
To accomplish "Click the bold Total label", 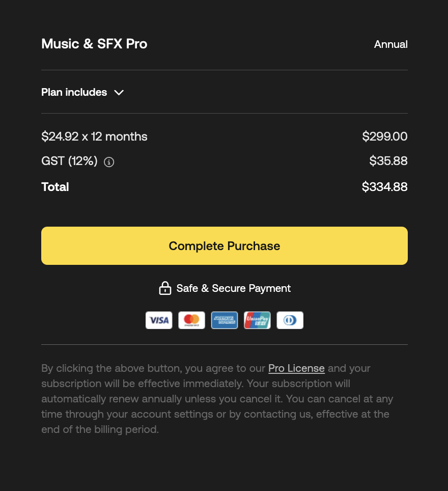I will tap(55, 187).
